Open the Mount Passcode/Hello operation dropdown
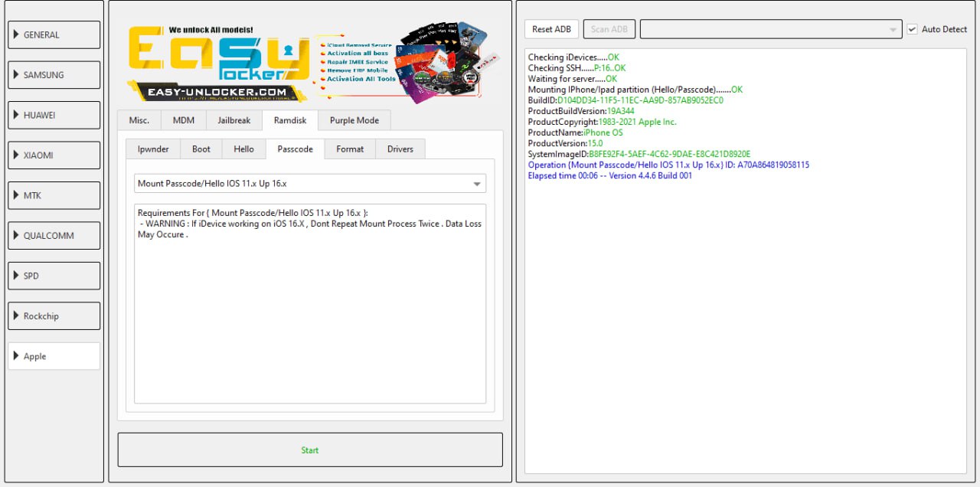The height and width of the screenshot is (487, 980). click(310, 184)
